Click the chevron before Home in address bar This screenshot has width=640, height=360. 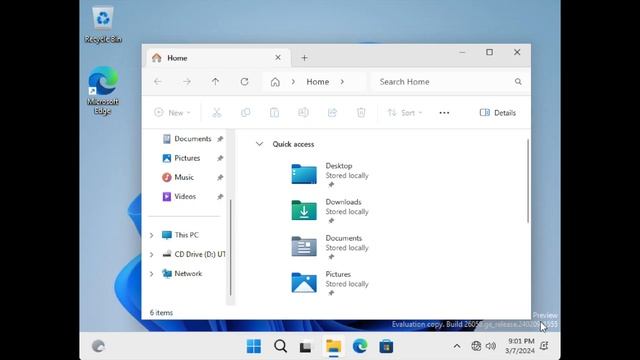pos(293,82)
